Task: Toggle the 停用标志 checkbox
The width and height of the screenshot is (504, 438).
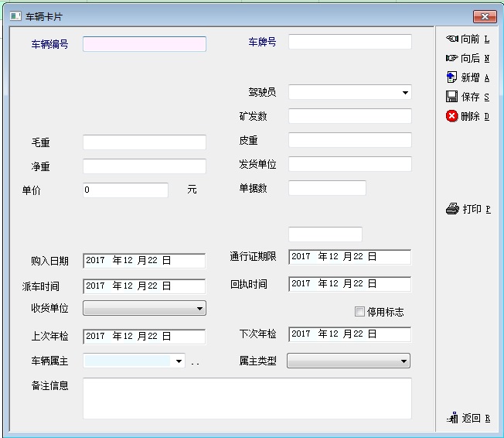Action: pyautogui.click(x=359, y=312)
